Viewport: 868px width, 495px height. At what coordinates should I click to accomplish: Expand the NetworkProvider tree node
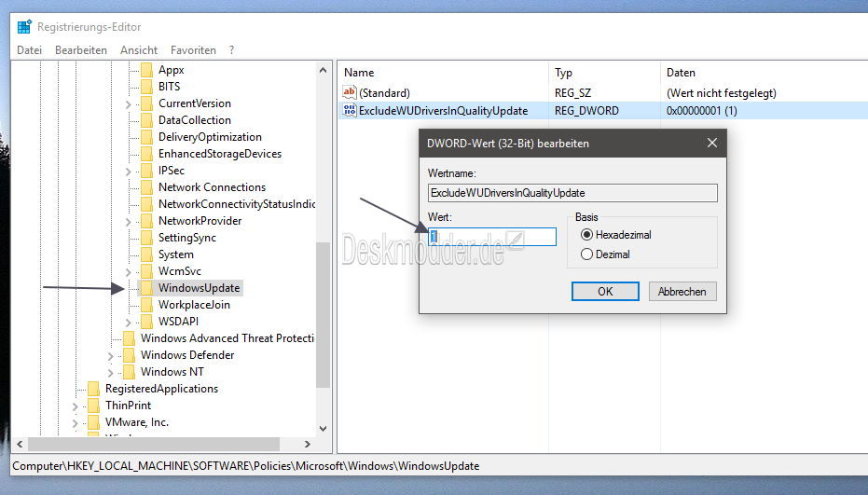click(128, 222)
